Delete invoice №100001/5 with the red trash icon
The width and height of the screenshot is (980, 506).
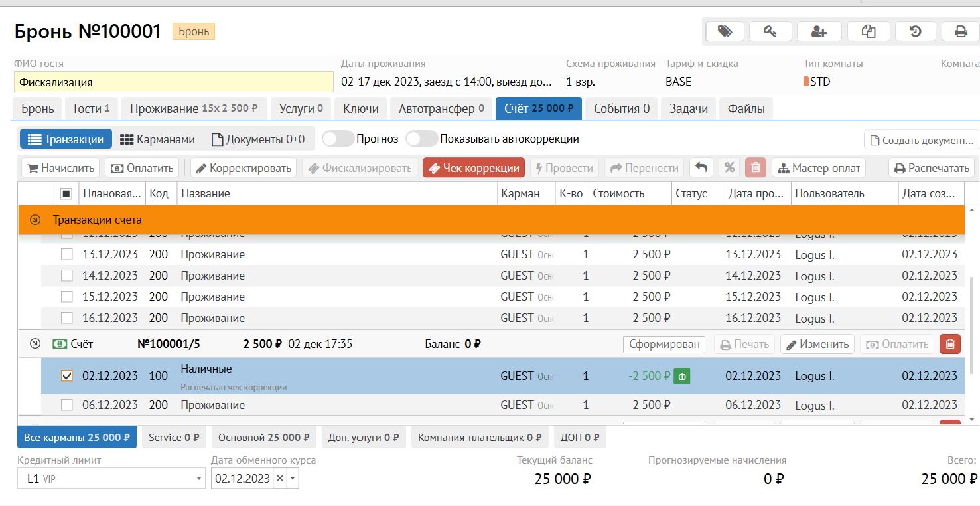[x=949, y=344]
